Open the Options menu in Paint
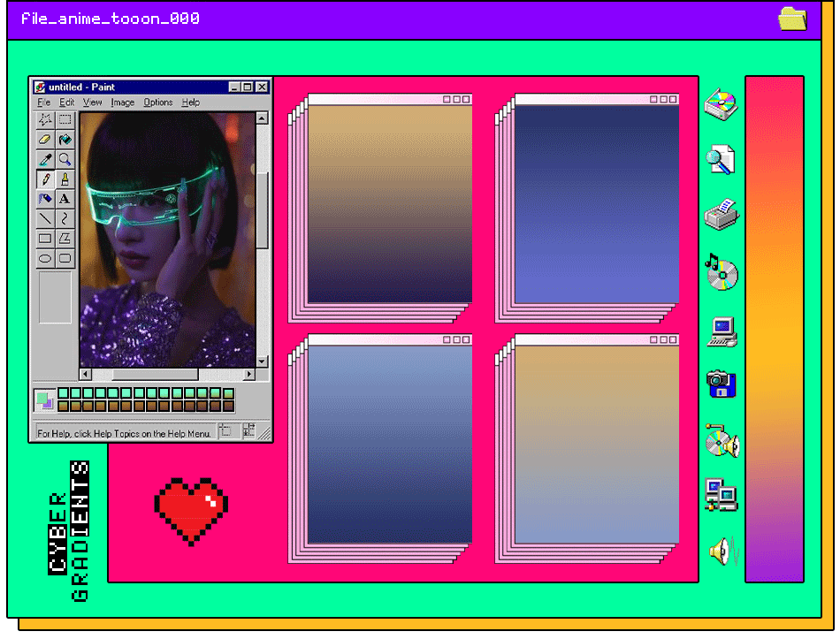The height and width of the screenshot is (639, 840). pos(158,103)
